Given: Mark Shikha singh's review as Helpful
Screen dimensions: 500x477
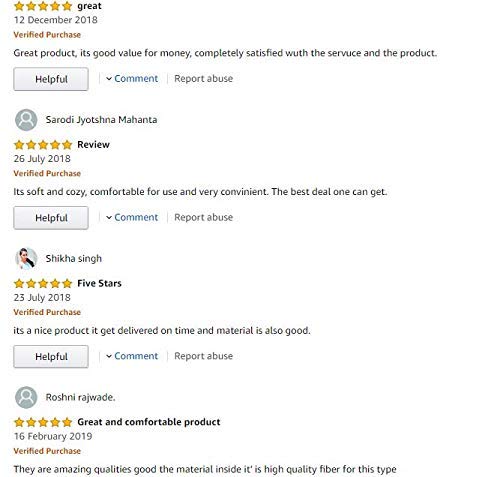Looking at the screenshot, I should pyautogui.click(x=51, y=356).
